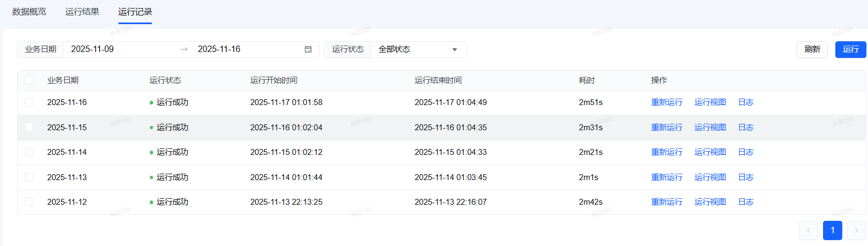Click 重新运行 for 2025-11-16

click(x=667, y=102)
